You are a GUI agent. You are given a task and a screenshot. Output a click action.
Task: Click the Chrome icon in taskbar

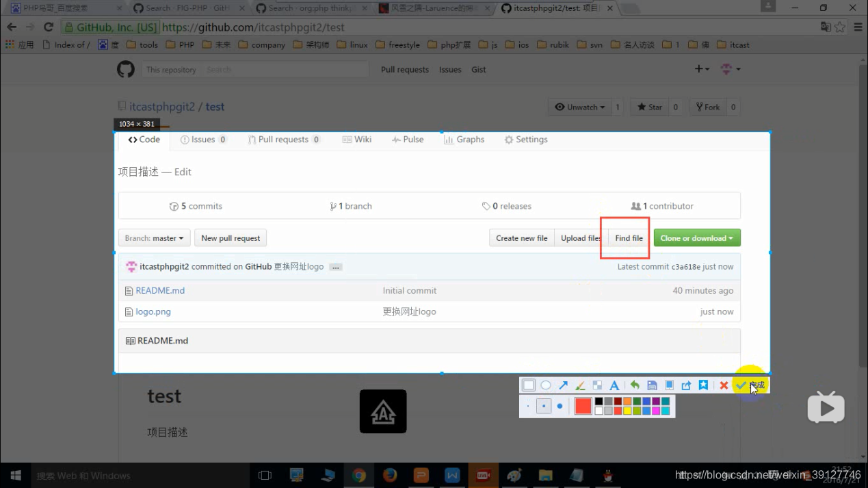coord(359,476)
